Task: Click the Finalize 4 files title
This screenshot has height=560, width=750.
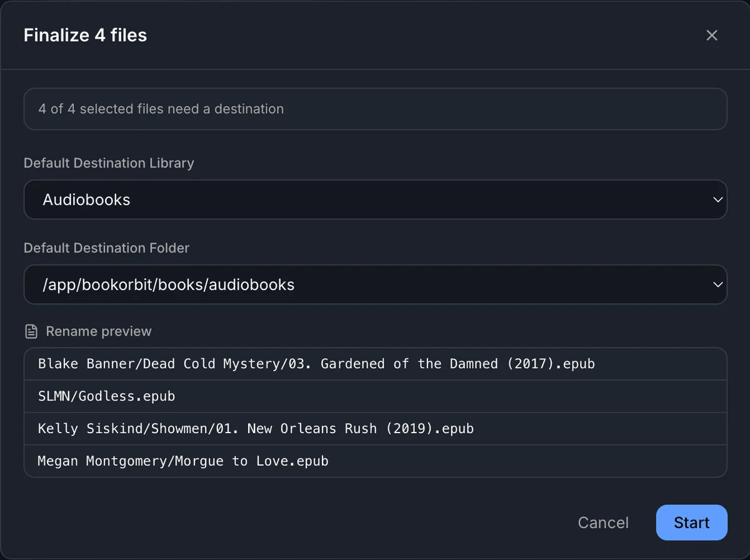Action: click(x=86, y=35)
